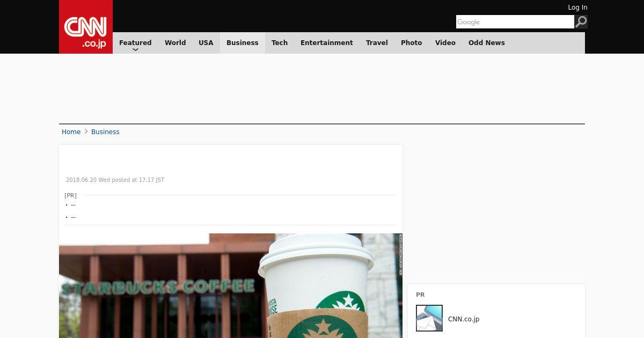The height and width of the screenshot is (338, 644).
Task: Open the Video section
Action: pos(445,42)
